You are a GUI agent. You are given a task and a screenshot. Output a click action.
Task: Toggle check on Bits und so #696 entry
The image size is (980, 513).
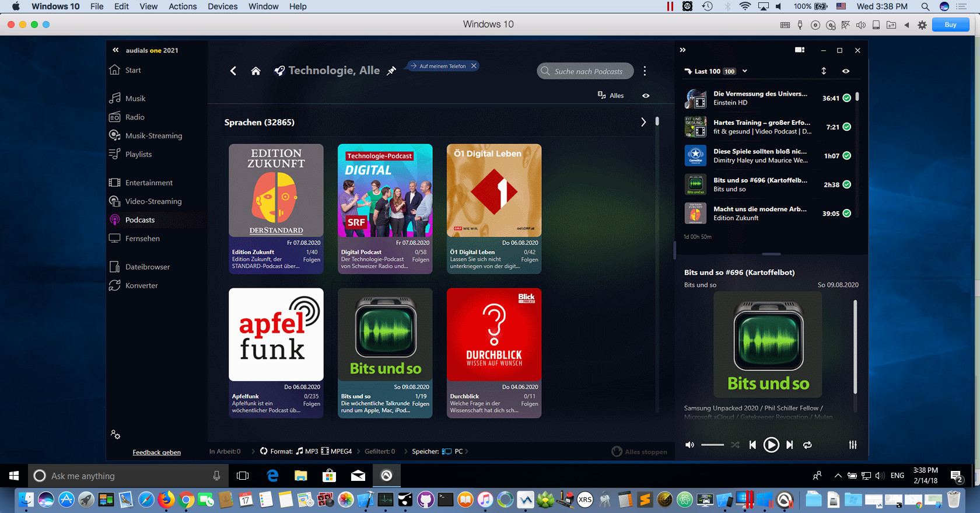tap(846, 184)
